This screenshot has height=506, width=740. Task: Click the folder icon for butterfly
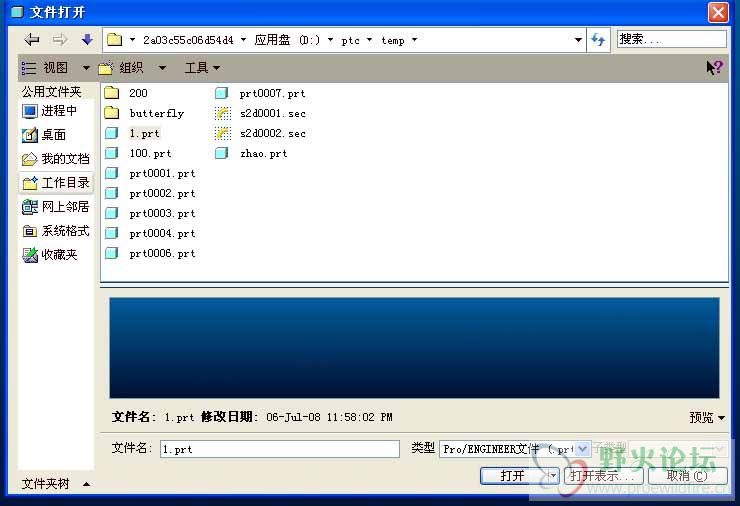click(x=112, y=113)
